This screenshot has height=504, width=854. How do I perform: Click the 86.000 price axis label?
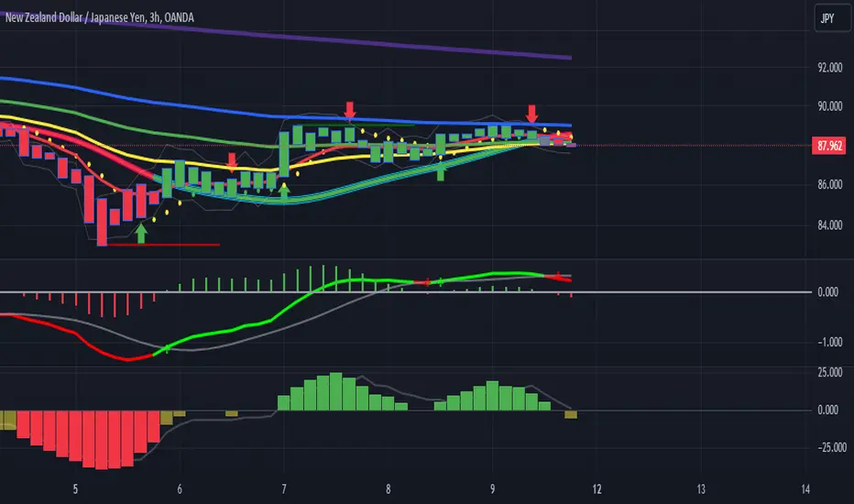pos(829,185)
